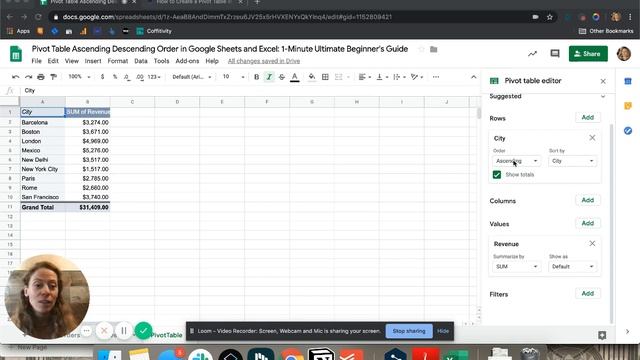
Task: Open the Calendar side panel icon
Action: click(628, 81)
